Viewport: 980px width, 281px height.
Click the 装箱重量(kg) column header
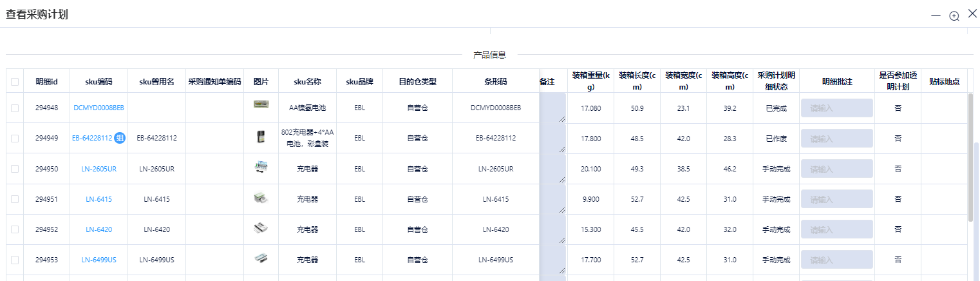click(590, 81)
